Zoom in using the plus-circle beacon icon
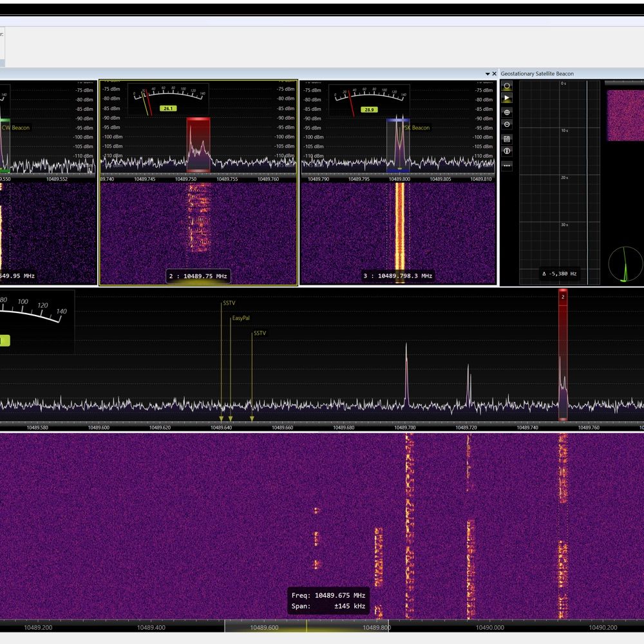This screenshot has height=644, width=644. point(507,112)
